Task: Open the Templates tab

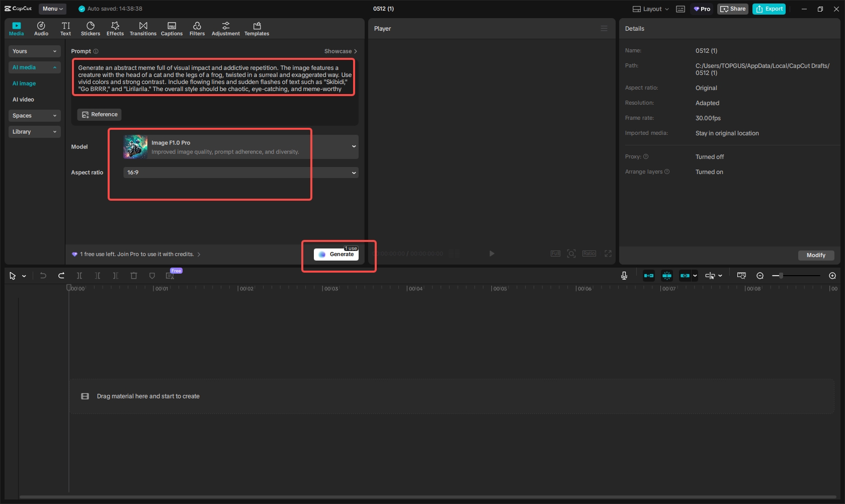Action: (x=257, y=29)
